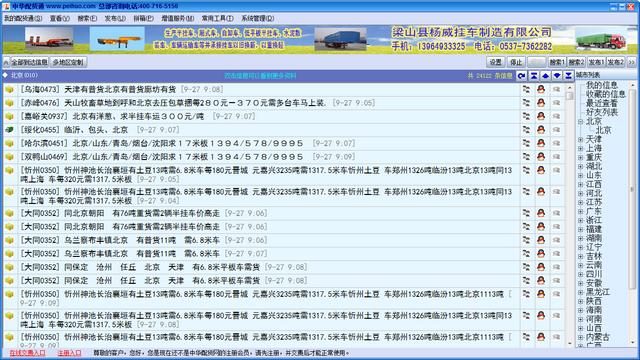
Task: Click the blue down-arrow navigation icon
Action: [x=557, y=76]
